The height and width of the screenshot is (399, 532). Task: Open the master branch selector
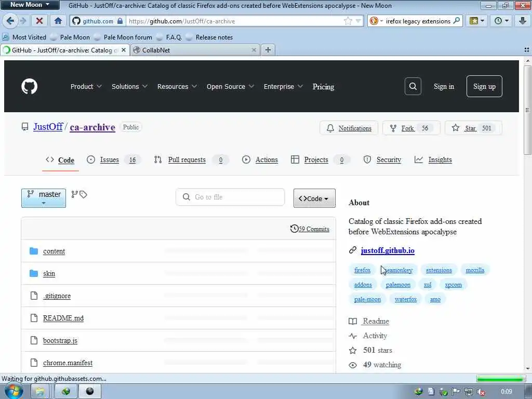[x=44, y=198]
